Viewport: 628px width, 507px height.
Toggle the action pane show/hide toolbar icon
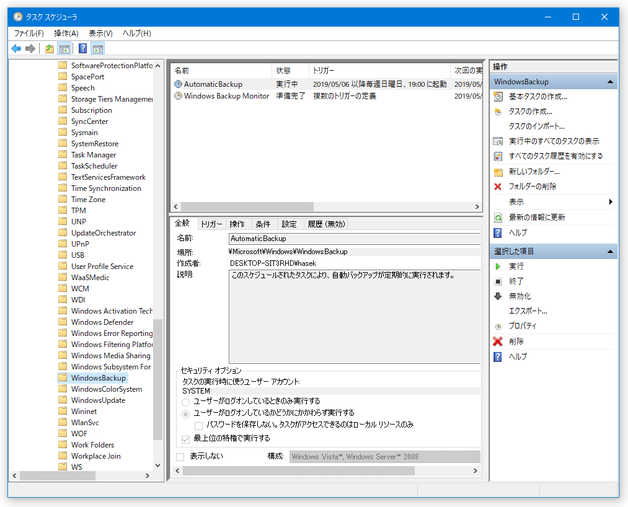tap(98, 49)
